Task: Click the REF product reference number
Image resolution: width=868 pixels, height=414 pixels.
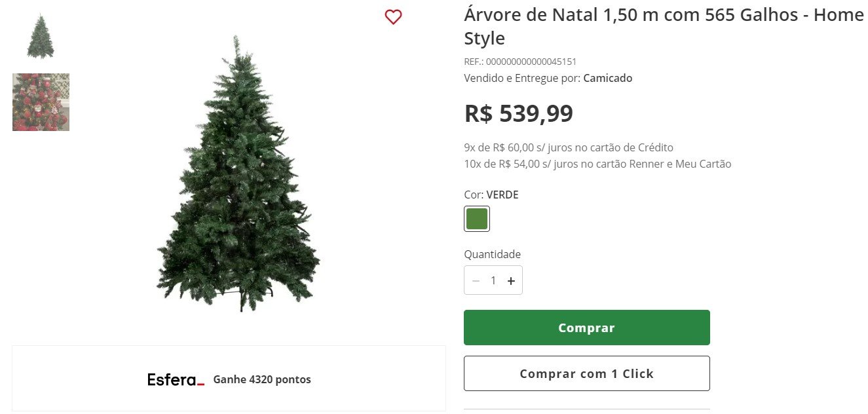Action: [520, 62]
